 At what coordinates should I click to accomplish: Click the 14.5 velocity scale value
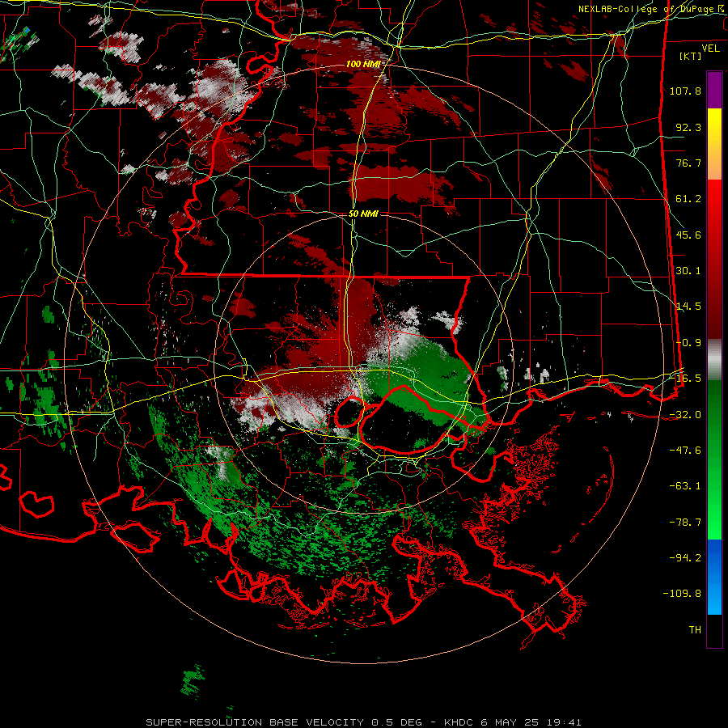pyautogui.click(x=688, y=307)
